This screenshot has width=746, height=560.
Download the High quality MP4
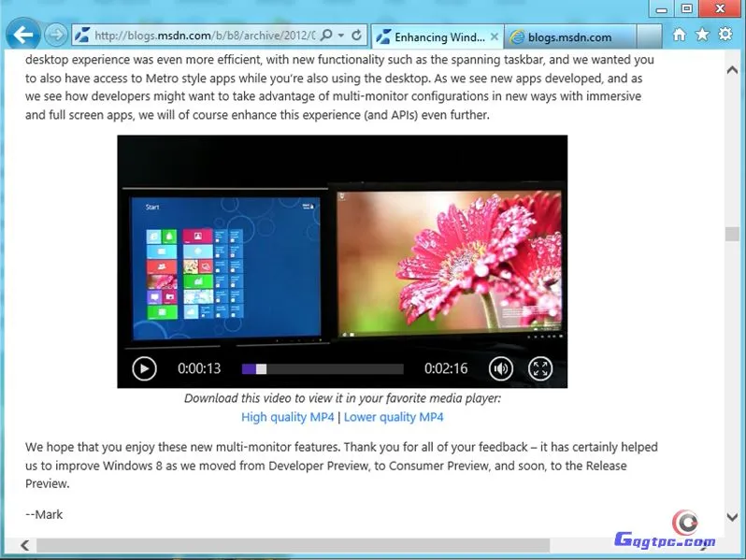pyautogui.click(x=287, y=417)
